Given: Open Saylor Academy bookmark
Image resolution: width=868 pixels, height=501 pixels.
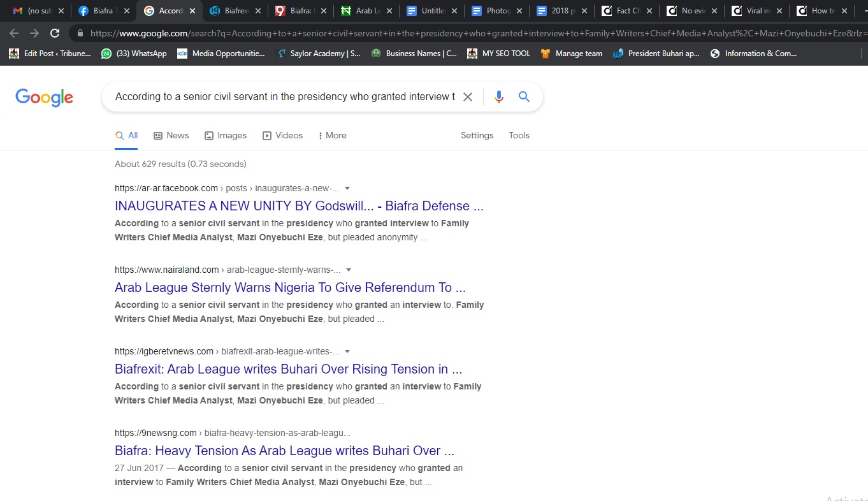Looking at the screenshot, I should [319, 54].
